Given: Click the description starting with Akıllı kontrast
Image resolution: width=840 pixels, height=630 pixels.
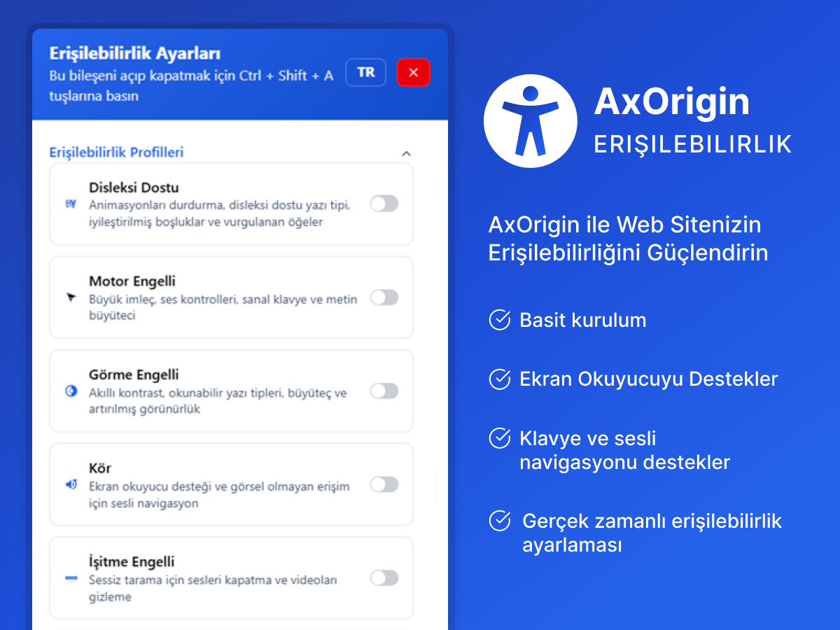Looking at the screenshot, I should [218, 400].
